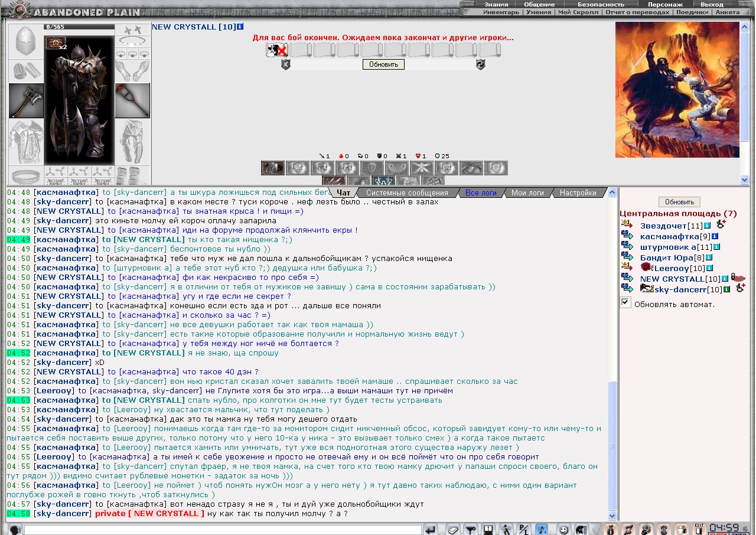This screenshot has width=756, height=535.
Task: Open the Все логи tab
Action: click(480, 193)
